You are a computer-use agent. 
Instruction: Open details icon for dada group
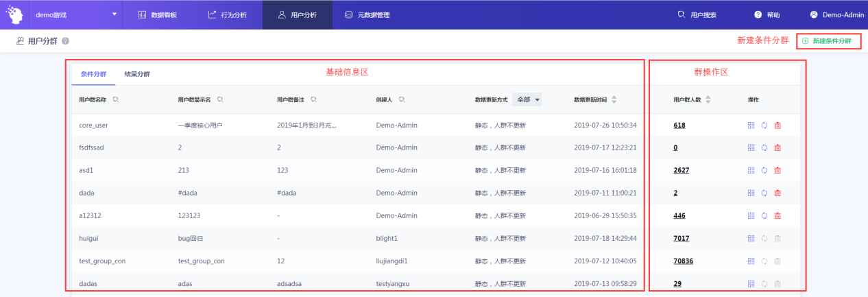coord(751,193)
